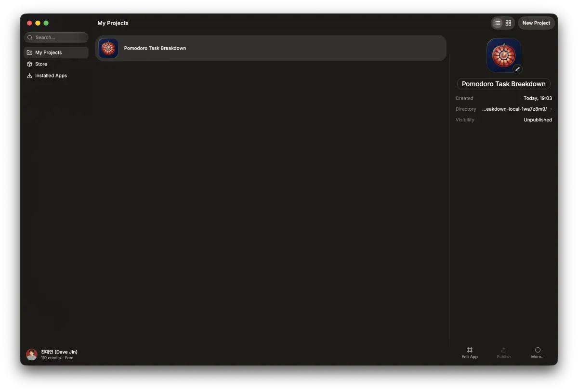The height and width of the screenshot is (392, 578).
Task: Click the 'Today, 19:03' created date
Action: coord(538,98)
